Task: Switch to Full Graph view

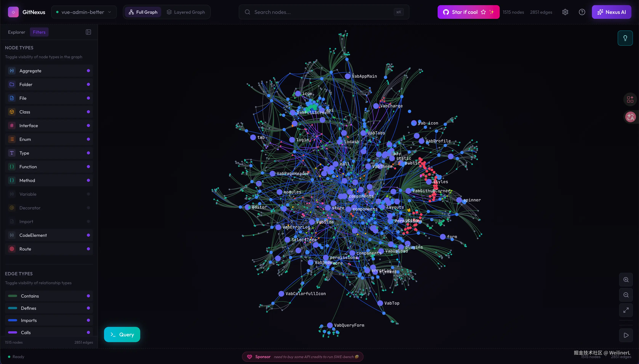Action: [x=143, y=12]
